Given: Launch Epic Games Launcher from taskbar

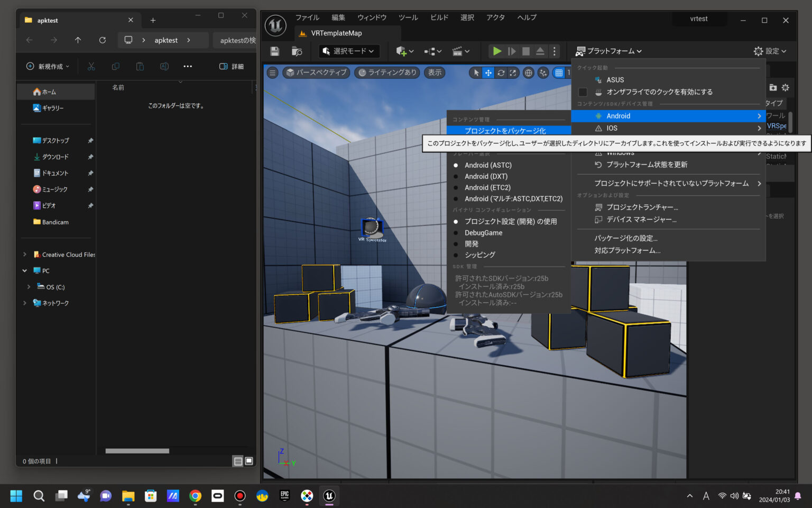Looking at the screenshot, I should 284,496.
